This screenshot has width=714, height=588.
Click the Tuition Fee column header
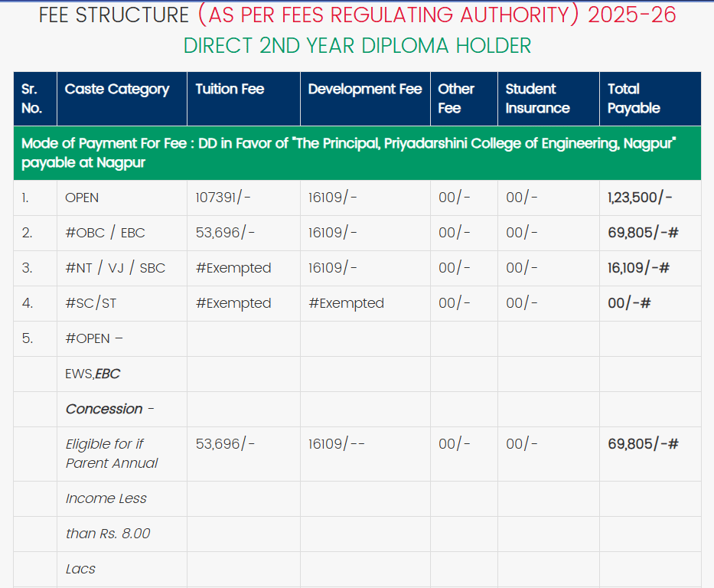pyautogui.click(x=230, y=90)
